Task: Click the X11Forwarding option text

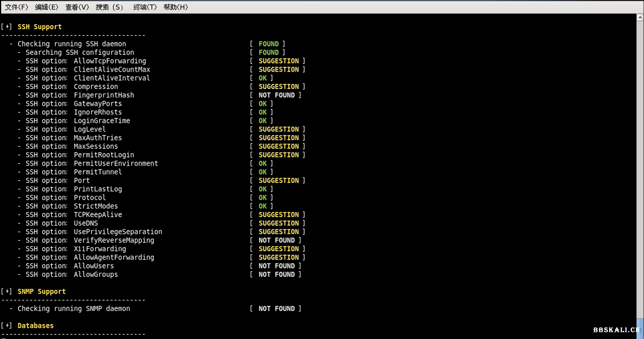Action: pyautogui.click(x=100, y=249)
